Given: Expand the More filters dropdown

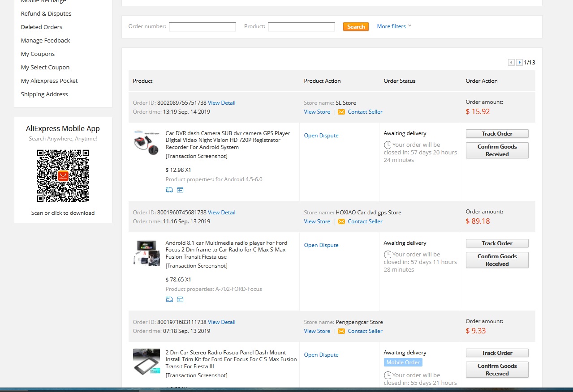Looking at the screenshot, I should pyautogui.click(x=394, y=26).
